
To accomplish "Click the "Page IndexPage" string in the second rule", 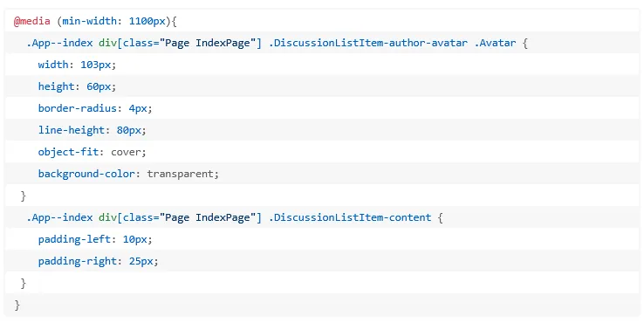I will [208, 217].
